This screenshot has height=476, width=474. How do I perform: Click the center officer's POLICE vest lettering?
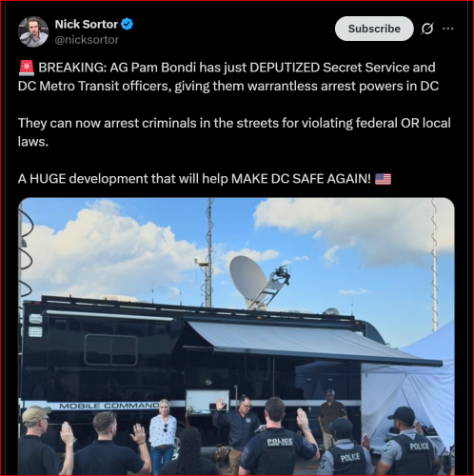pyautogui.click(x=280, y=442)
